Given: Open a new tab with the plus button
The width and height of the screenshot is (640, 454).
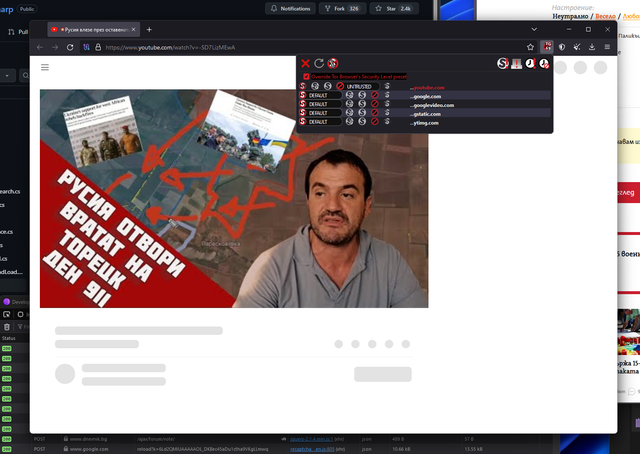Looking at the screenshot, I should tap(149, 29).
